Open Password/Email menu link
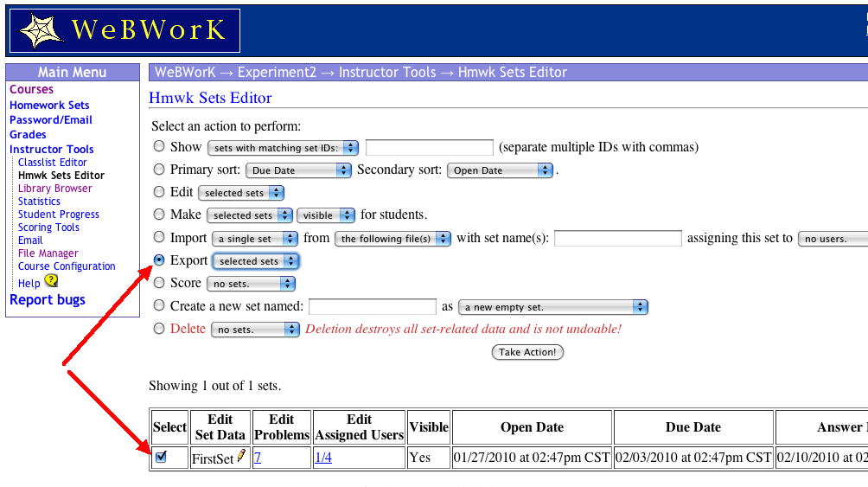 (51, 119)
